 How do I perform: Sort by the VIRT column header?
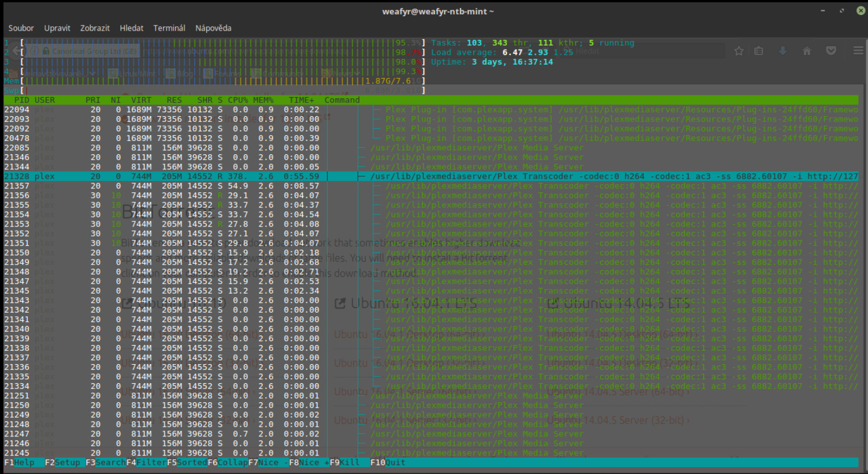tap(141, 100)
